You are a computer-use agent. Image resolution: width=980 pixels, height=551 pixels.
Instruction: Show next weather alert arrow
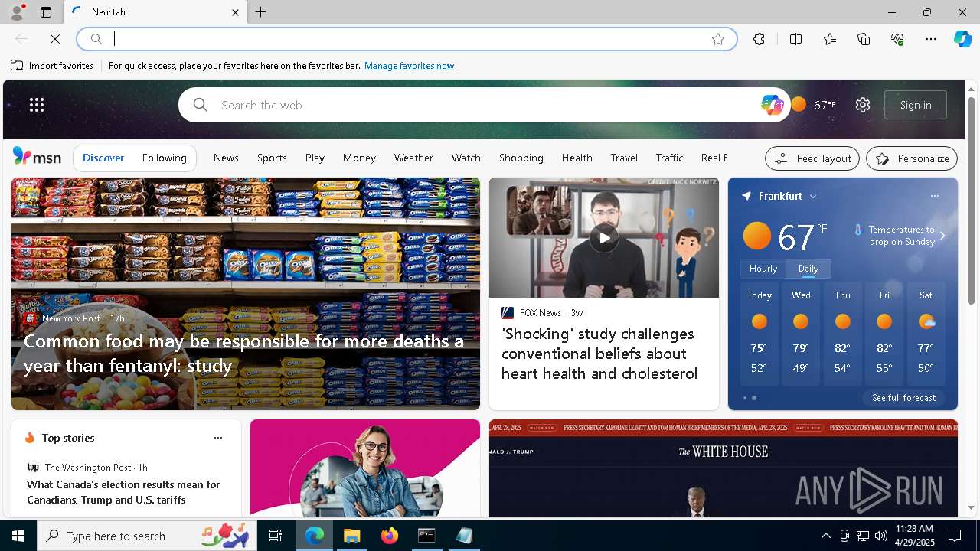[942, 236]
